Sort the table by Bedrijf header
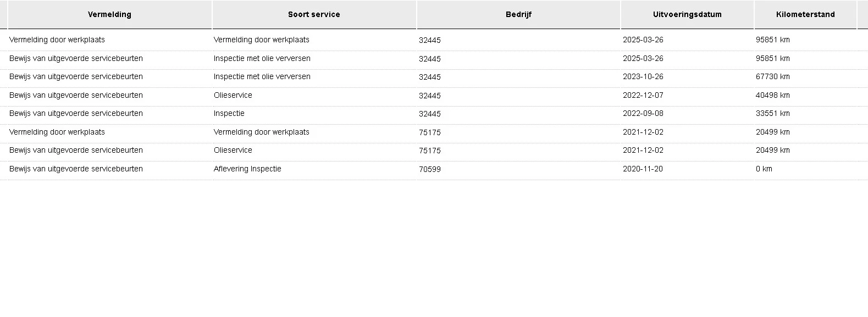Image resolution: width=868 pixels, height=317 pixels. [x=518, y=15]
